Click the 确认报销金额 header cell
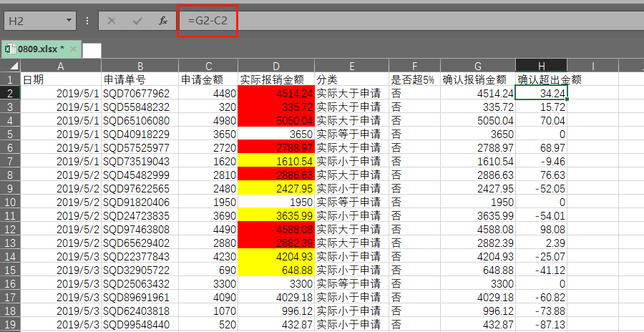Image resolution: width=644 pixels, height=332 pixels. click(x=478, y=79)
